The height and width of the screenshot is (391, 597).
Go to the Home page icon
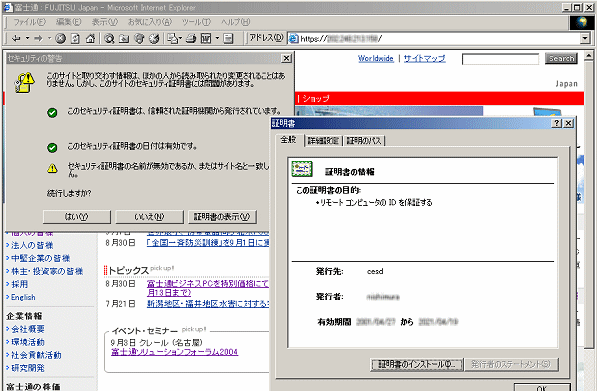tap(90, 38)
